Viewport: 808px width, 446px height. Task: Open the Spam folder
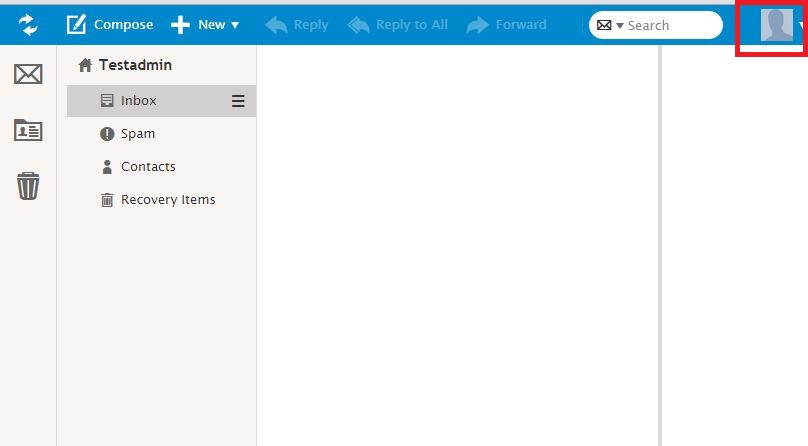coord(137,133)
